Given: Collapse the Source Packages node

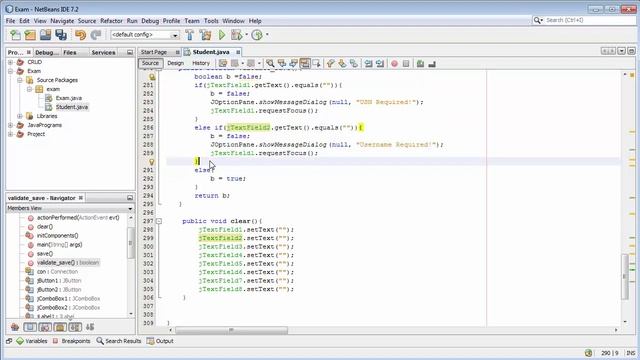Looking at the screenshot, I should click(x=20, y=80).
